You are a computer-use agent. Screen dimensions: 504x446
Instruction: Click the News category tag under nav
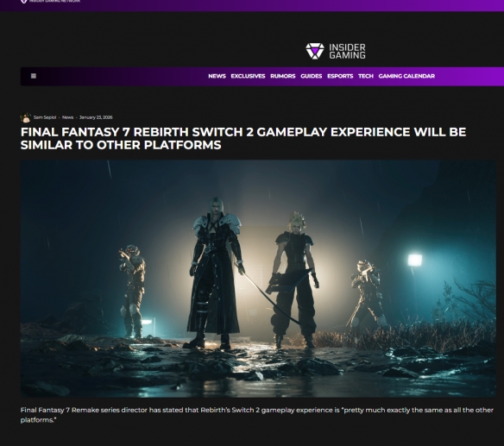click(67, 117)
